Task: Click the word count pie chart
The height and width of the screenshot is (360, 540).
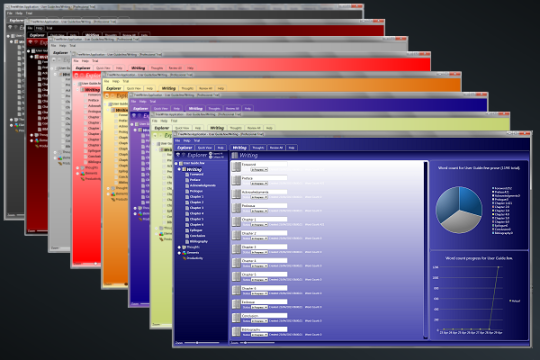Action: click(x=459, y=210)
